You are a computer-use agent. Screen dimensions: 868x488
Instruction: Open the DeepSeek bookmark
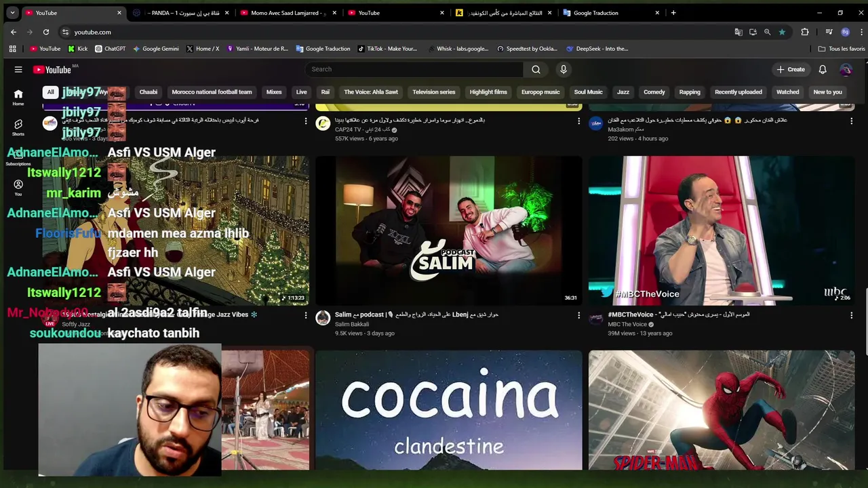597,49
